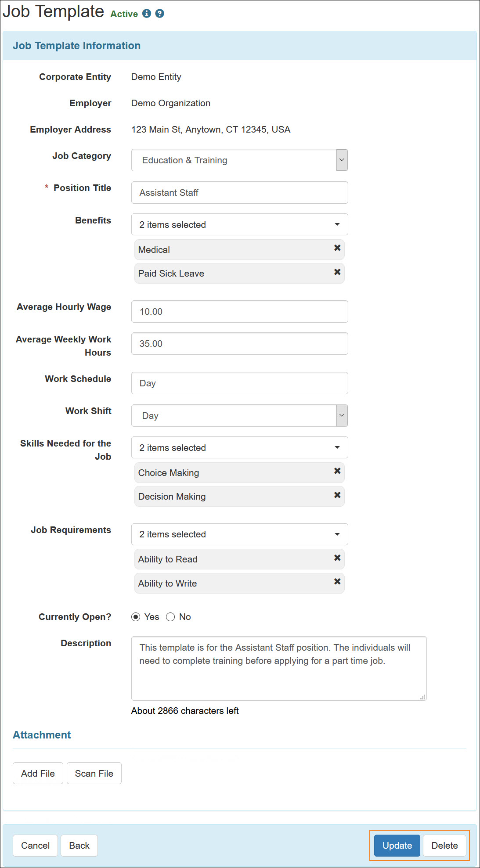
Task: Select Yes for Currently Open
Action: 137,617
